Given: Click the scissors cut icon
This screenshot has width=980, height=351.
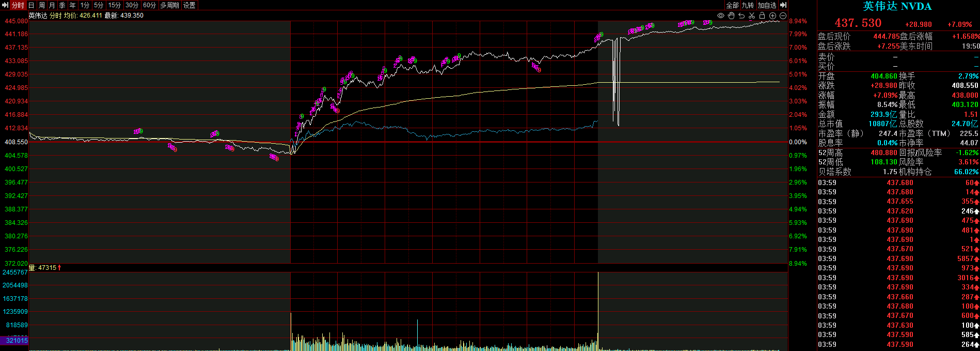Looking at the screenshot, I should [x=752, y=16].
